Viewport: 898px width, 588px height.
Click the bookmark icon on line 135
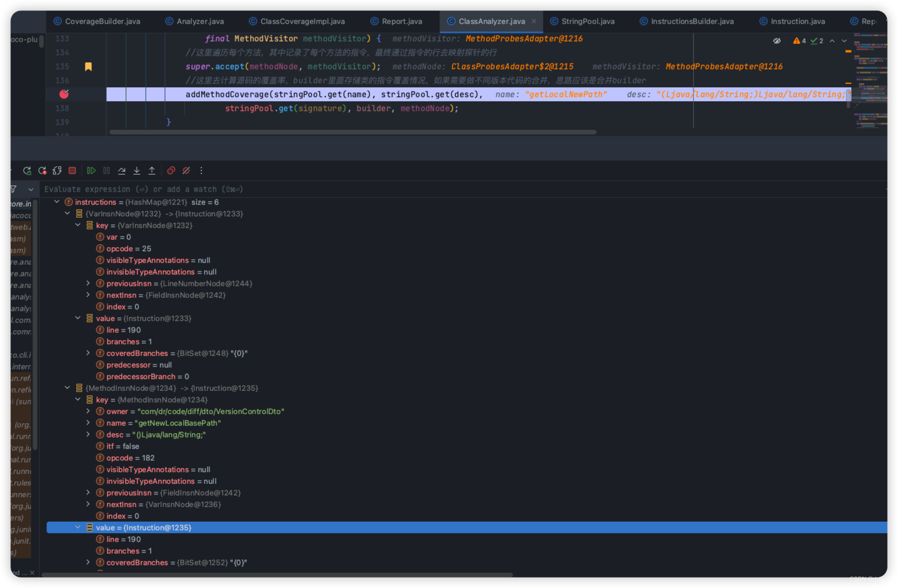click(88, 66)
